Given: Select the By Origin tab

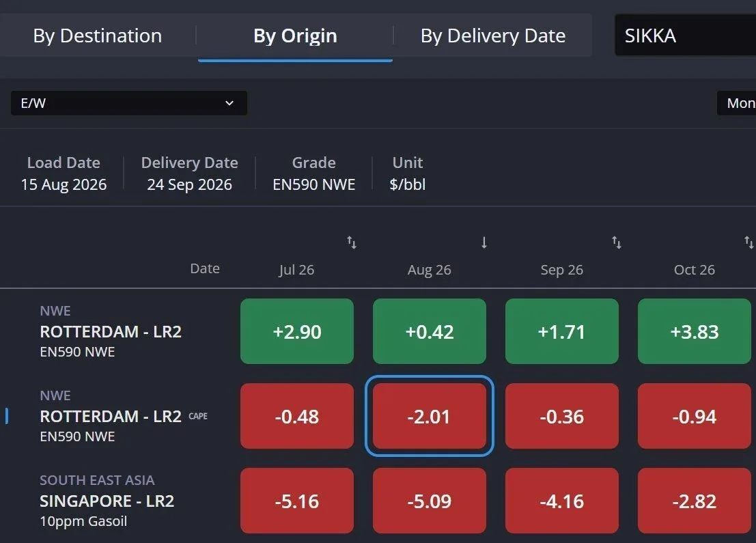Looking at the screenshot, I should point(295,36).
